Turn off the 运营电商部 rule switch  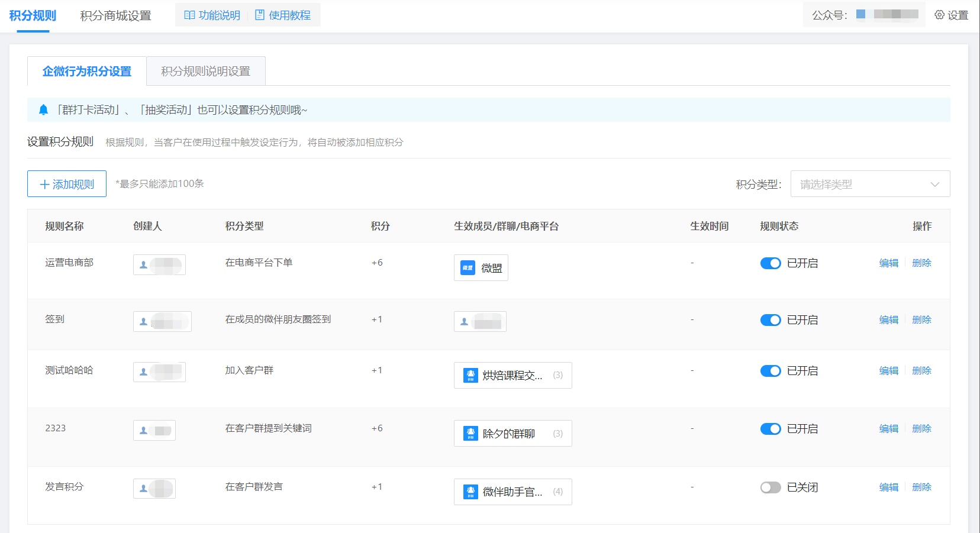771,263
